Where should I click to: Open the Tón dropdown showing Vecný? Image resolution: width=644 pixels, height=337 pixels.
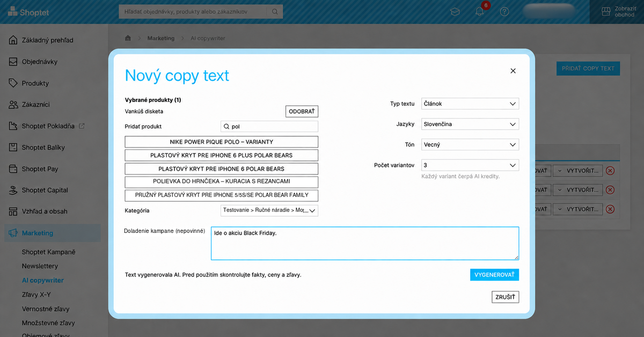pyautogui.click(x=470, y=144)
